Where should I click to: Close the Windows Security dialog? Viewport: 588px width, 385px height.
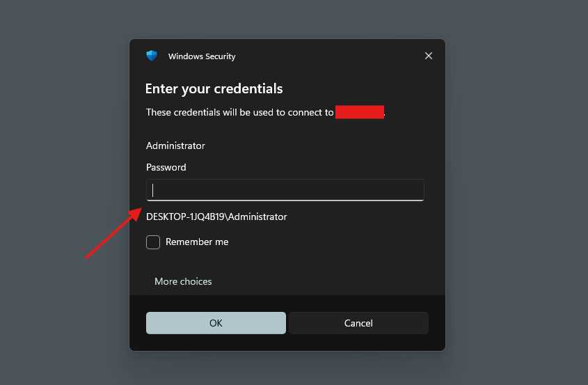pyautogui.click(x=429, y=56)
